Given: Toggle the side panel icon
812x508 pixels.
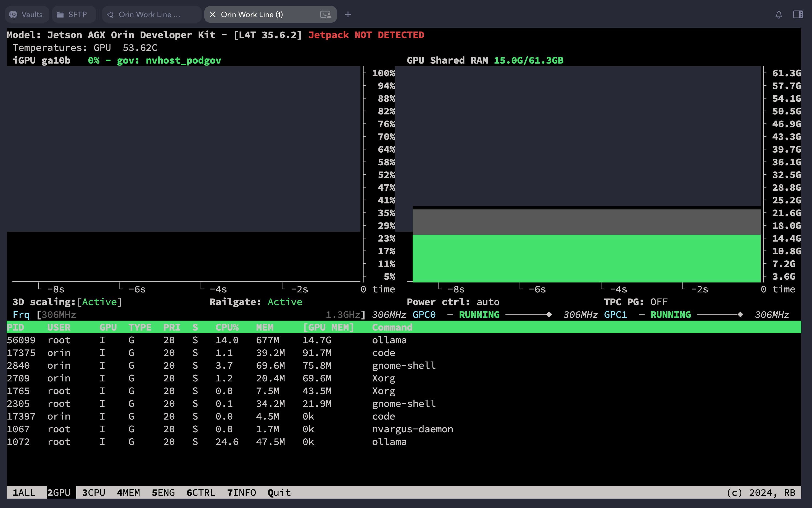Looking at the screenshot, I should click(x=798, y=14).
